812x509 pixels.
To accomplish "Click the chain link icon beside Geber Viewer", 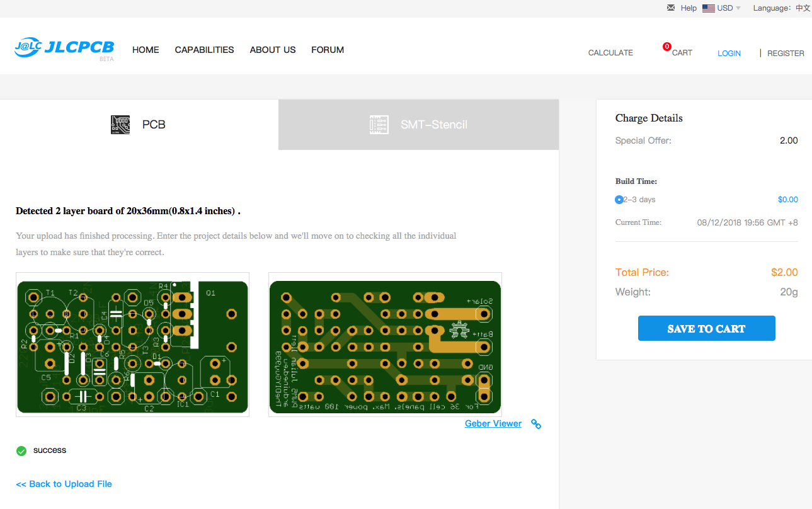I will tap(536, 424).
